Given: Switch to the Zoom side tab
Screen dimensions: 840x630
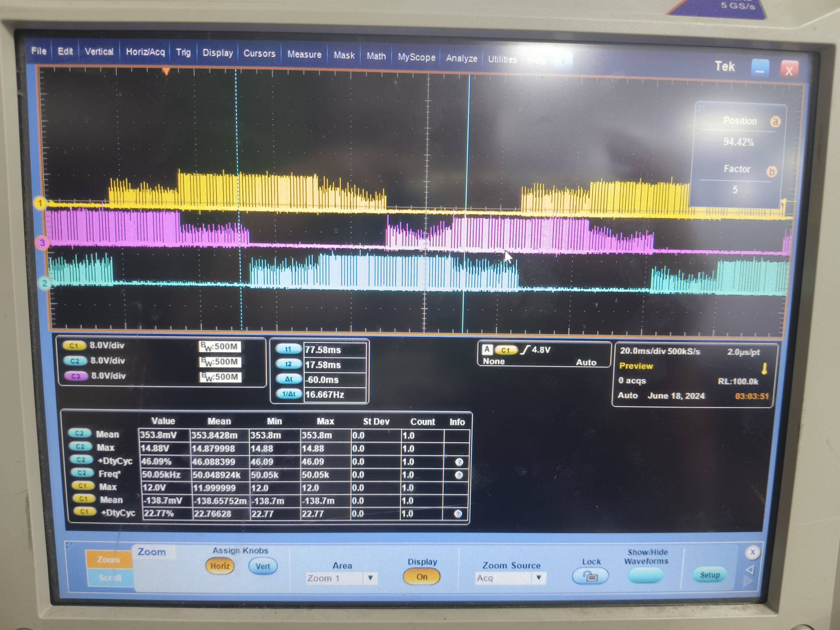Looking at the screenshot, I should [x=108, y=559].
